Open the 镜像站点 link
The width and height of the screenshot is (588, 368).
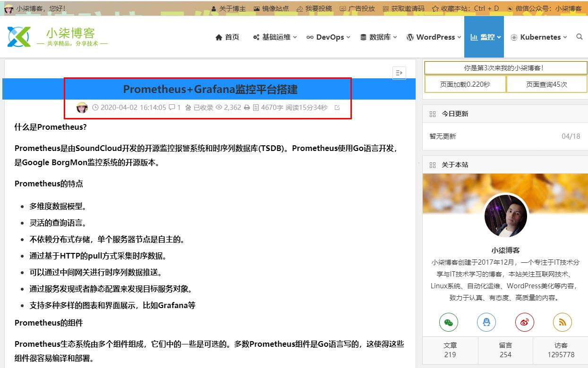click(x=271, y=8)
